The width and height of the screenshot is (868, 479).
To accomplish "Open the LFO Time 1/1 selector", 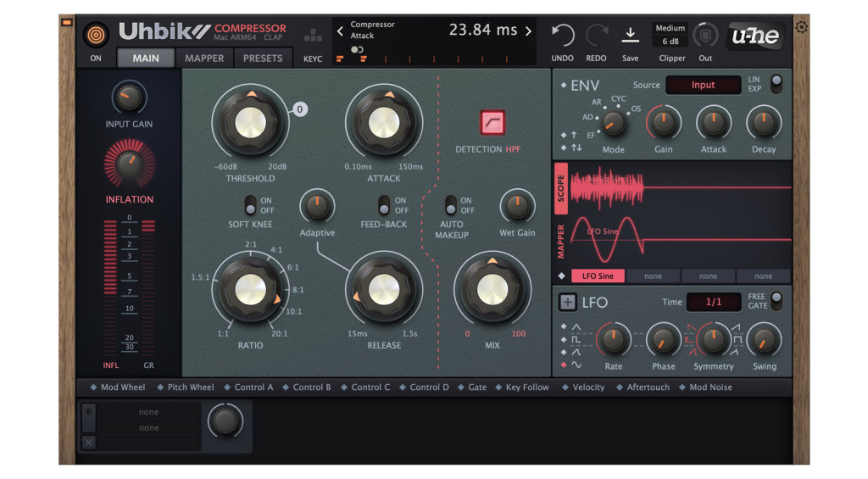I will point(713,302).
